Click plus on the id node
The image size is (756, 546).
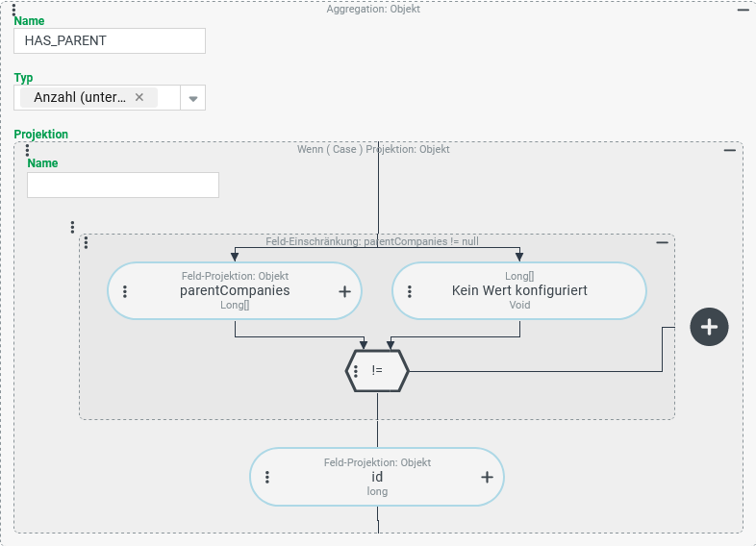pyautogui.click(x=487, y=477)
